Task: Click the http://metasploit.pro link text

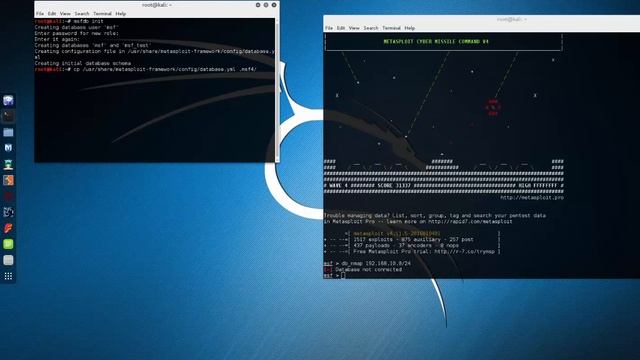Action: [x=532, y=198]
